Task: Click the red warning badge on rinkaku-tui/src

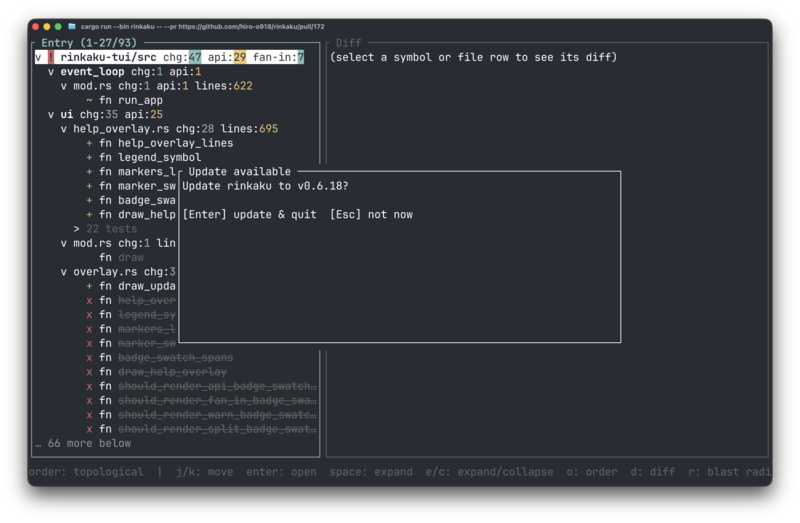Action: [51, 57]
